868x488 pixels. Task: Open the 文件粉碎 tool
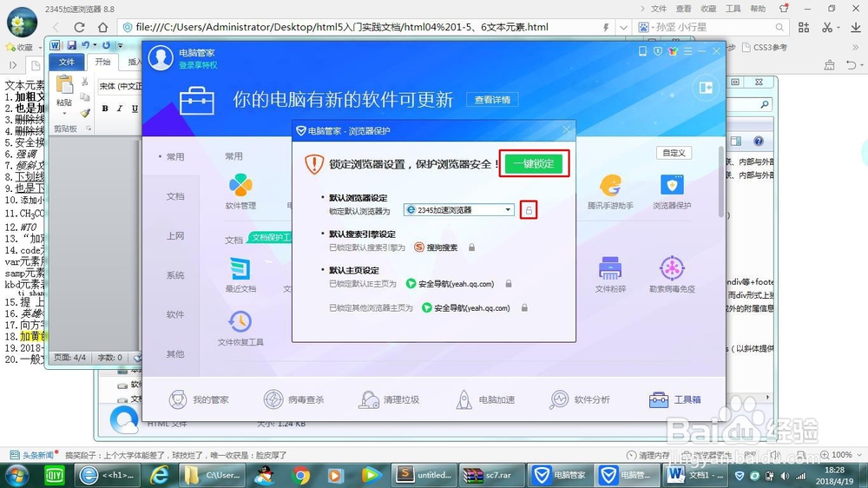[x=610, y=274]
